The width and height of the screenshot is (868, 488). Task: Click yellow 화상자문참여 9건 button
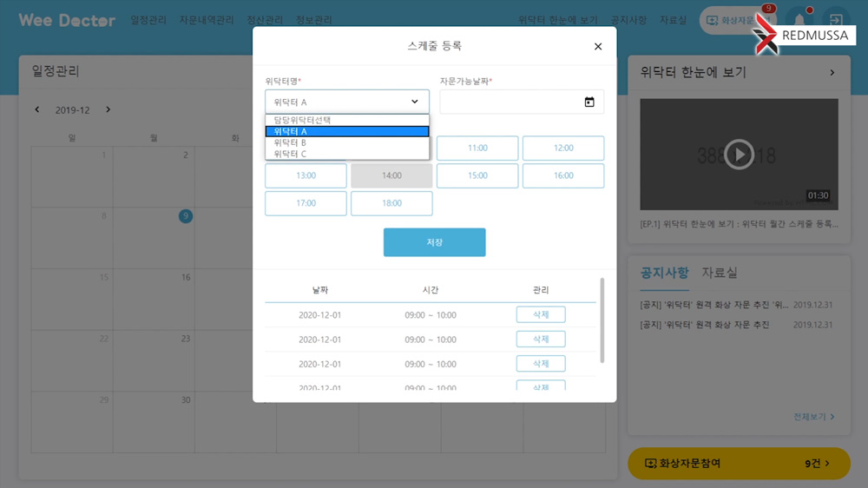[739, 463]
